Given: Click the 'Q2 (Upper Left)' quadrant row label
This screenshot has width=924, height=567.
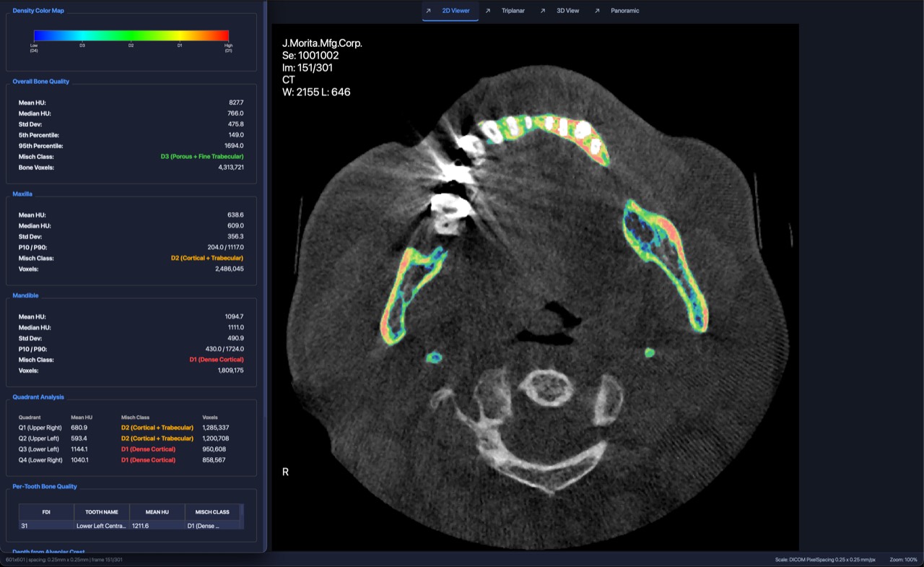Looking at the screenshot, I should (39, 438).
